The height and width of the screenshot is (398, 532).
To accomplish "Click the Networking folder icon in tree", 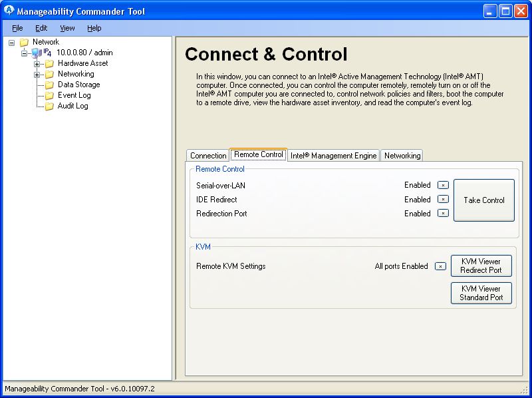I will click(x=49, y=75).
